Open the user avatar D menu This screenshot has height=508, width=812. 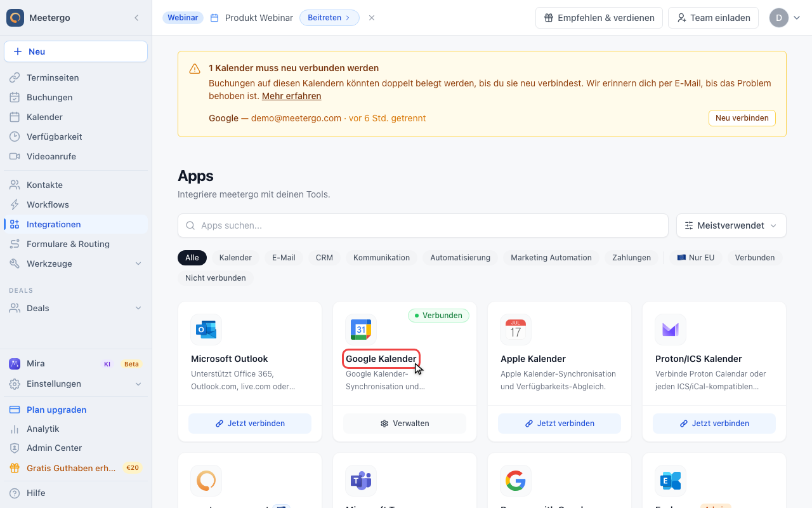point(785,18)
